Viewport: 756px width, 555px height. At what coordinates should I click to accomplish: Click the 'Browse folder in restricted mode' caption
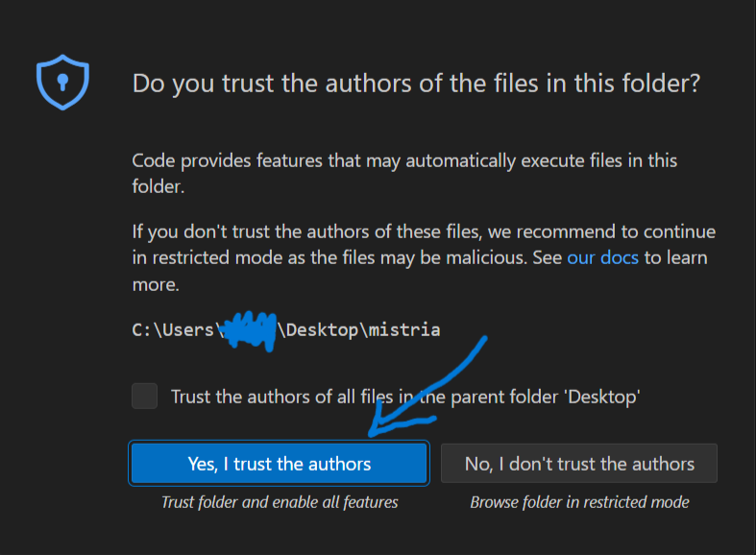click(x=579, y=502)
